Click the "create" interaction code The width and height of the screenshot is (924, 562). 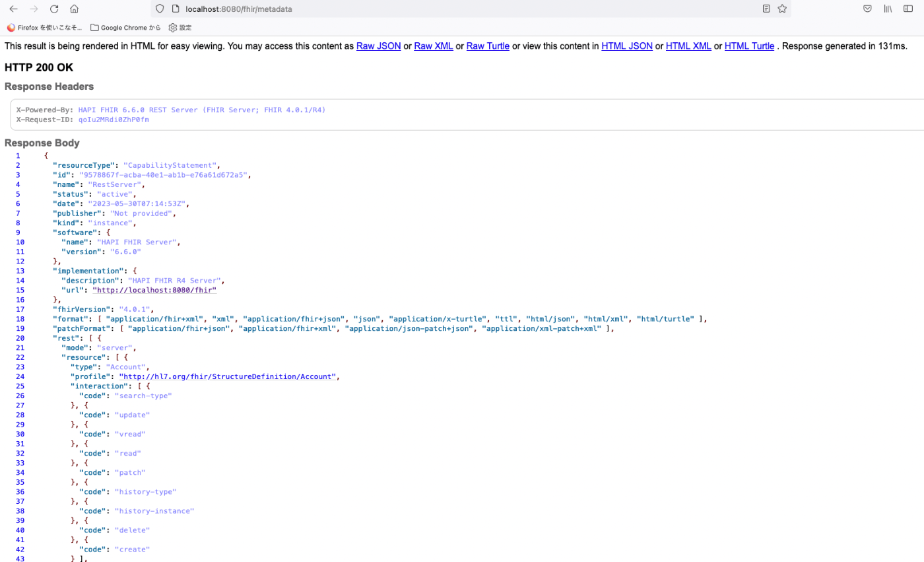tap(132, 549)
